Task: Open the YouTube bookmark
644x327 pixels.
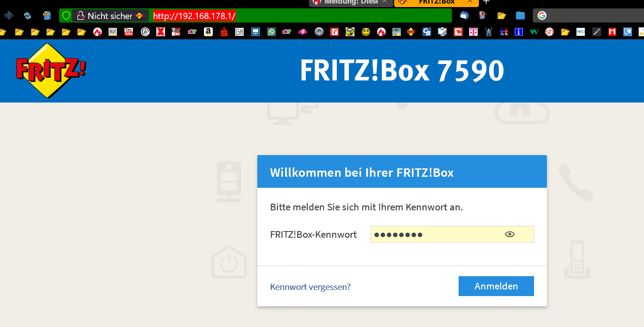Action: click(x=128, y=32)
